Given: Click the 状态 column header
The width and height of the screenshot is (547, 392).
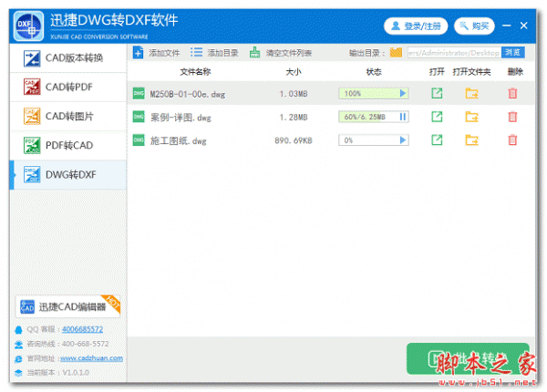Looking at the screenshot, I should pos(374,72).
